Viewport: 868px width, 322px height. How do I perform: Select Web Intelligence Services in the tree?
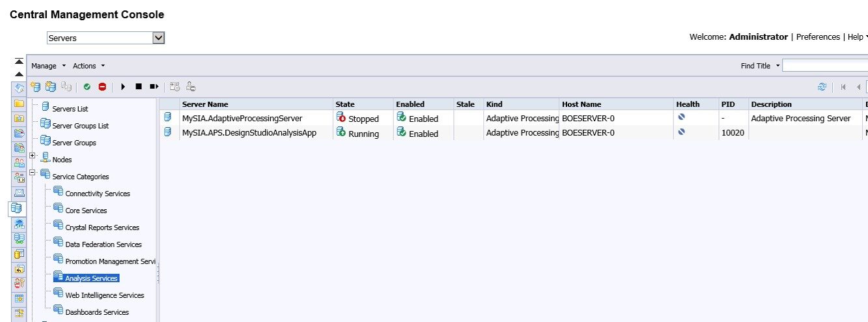(x=104, y=295)
